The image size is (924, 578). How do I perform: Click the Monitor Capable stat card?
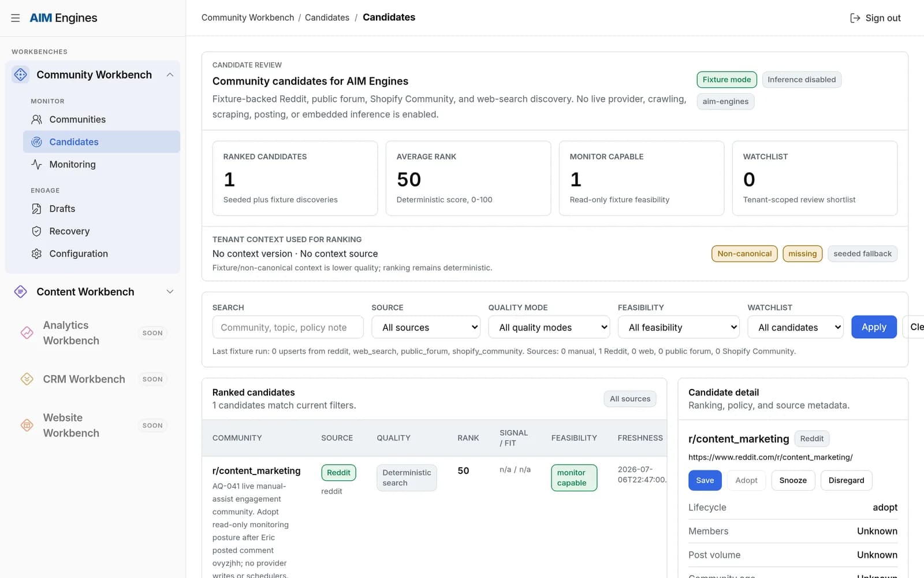(642, 178)
